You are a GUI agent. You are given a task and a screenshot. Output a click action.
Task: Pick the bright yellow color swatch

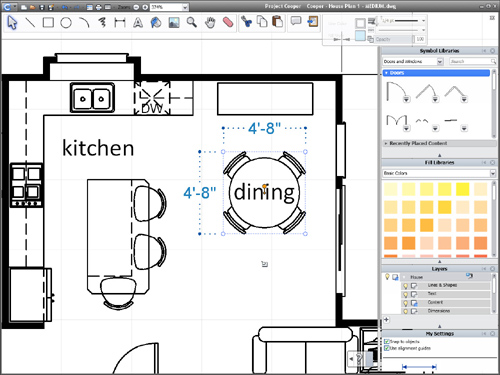click(462, 189)
